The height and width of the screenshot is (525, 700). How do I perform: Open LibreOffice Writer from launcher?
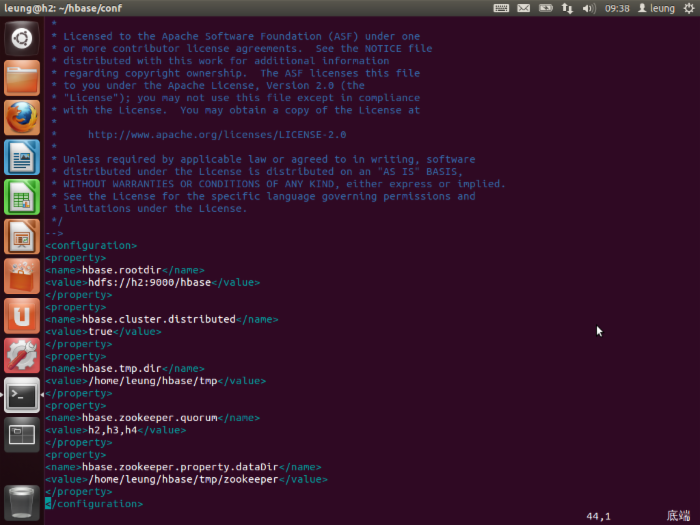(x=21, y=158)
